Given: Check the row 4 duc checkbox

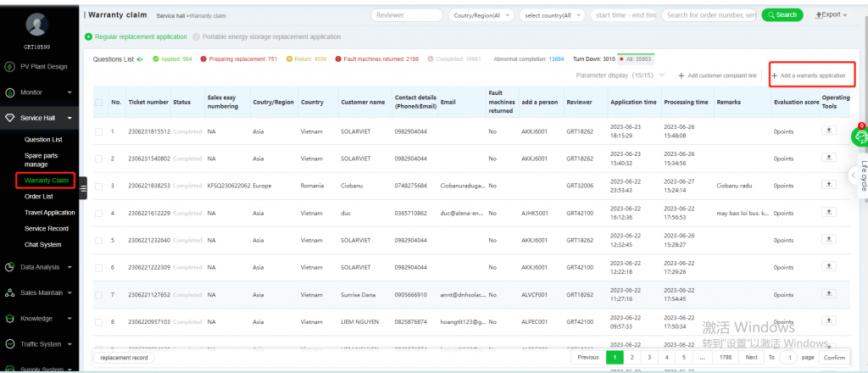Looking at the screenshot, I should tap(98, 213).
